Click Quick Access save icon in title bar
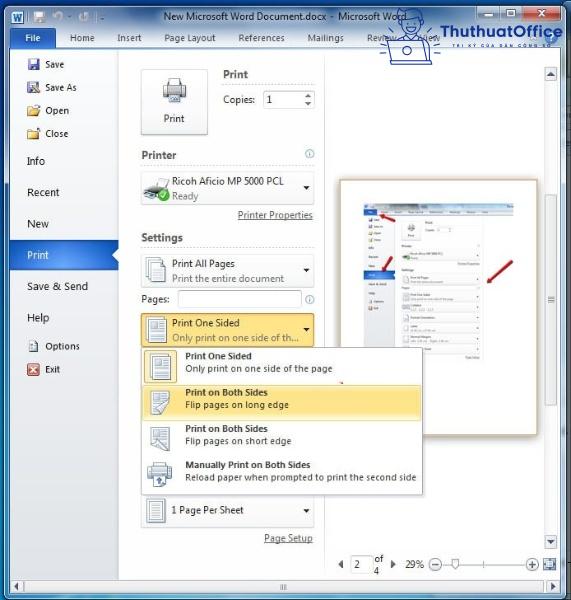The image size is (571, 600). [x=39, y=17]
